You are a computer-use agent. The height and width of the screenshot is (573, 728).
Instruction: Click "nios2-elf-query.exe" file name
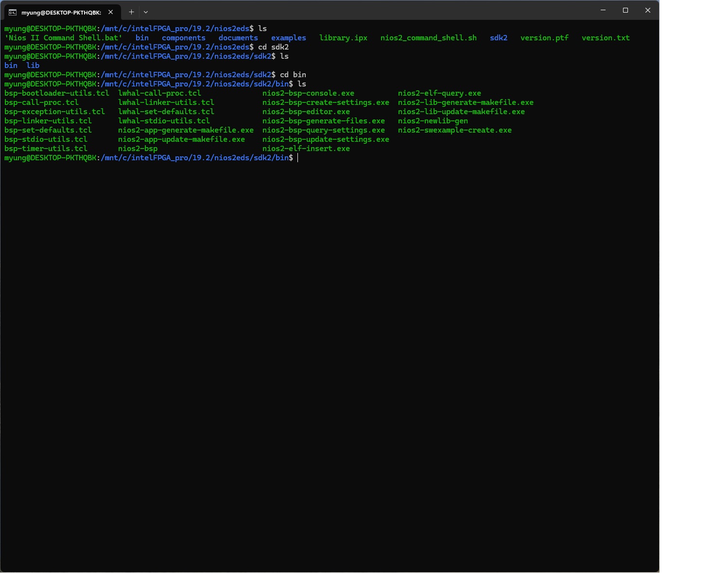[439, 93]
